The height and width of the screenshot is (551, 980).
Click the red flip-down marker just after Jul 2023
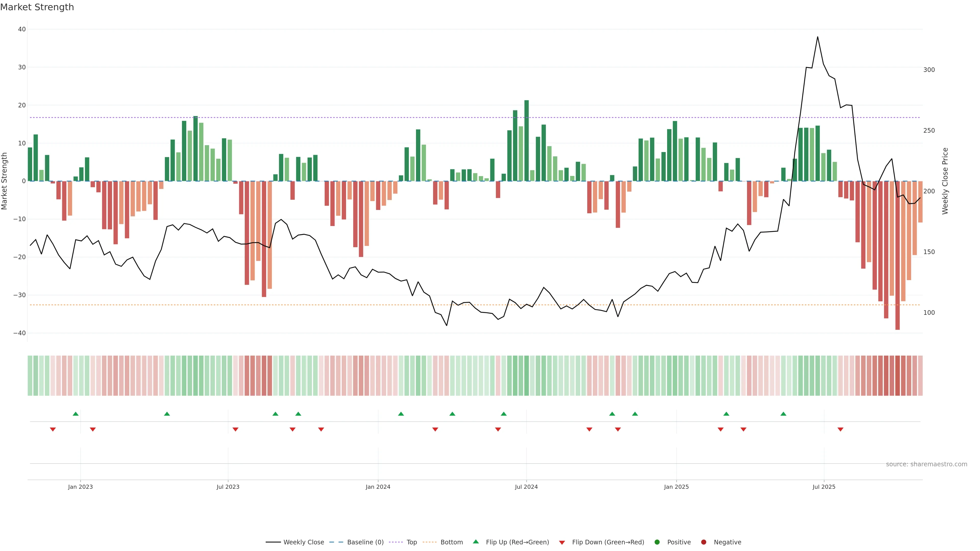pyautogui.click(x=236, y=429)
